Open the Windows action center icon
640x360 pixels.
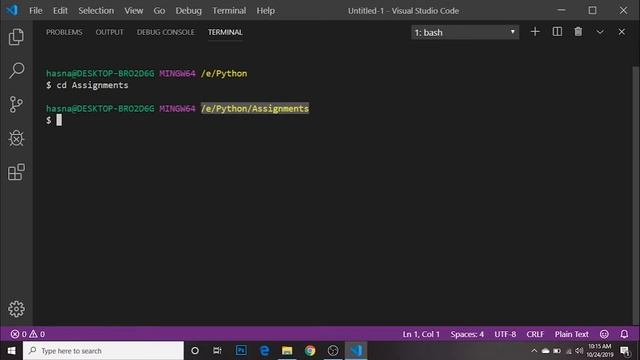[625, 351]
